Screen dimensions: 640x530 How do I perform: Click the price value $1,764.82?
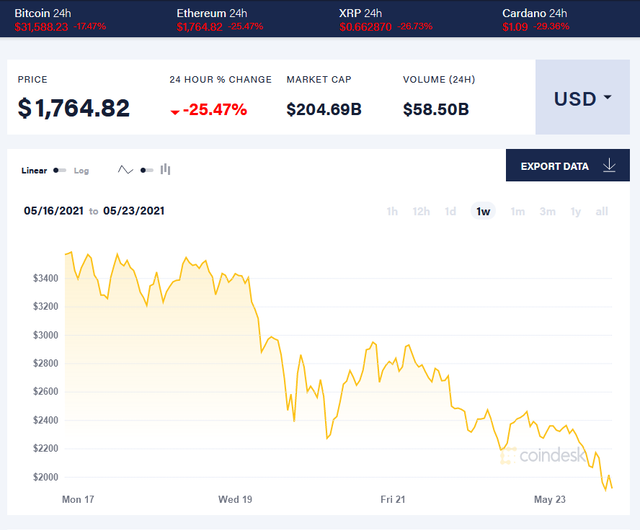click(x=73, y=109)
